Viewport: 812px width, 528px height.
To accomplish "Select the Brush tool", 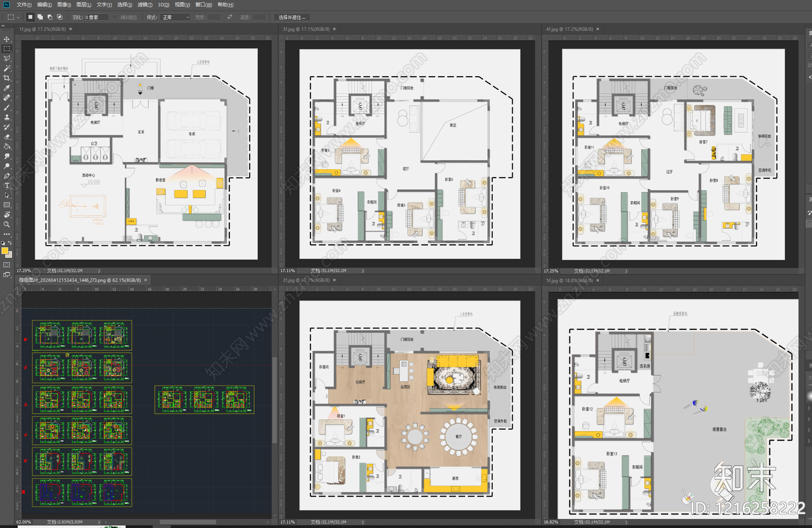I will pos(7,108).
